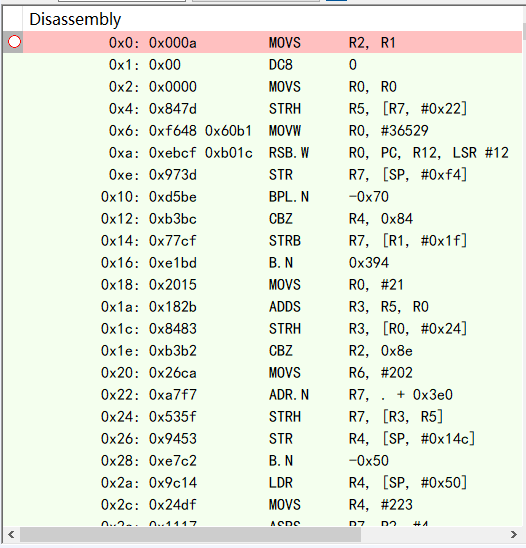Click the right arrow of horizontal scrollbar
The height and width of the screenshot is (548, 526).
pos(513,534)
